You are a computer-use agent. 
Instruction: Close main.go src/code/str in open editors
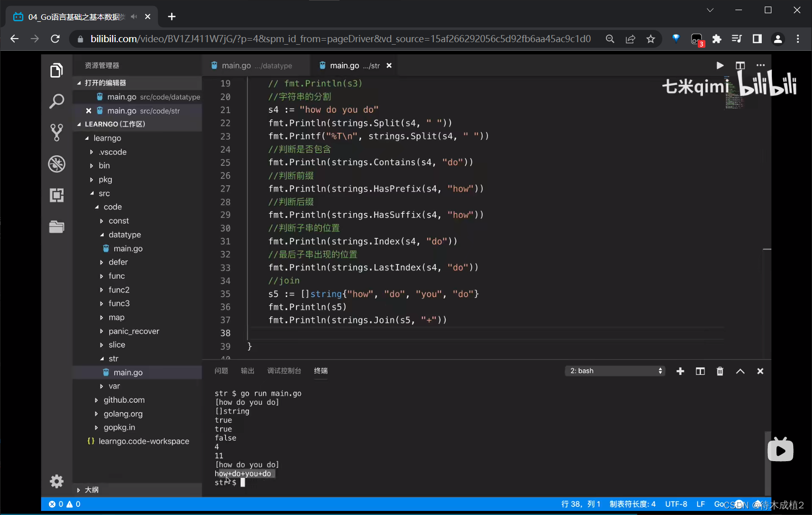pos(89,111)
